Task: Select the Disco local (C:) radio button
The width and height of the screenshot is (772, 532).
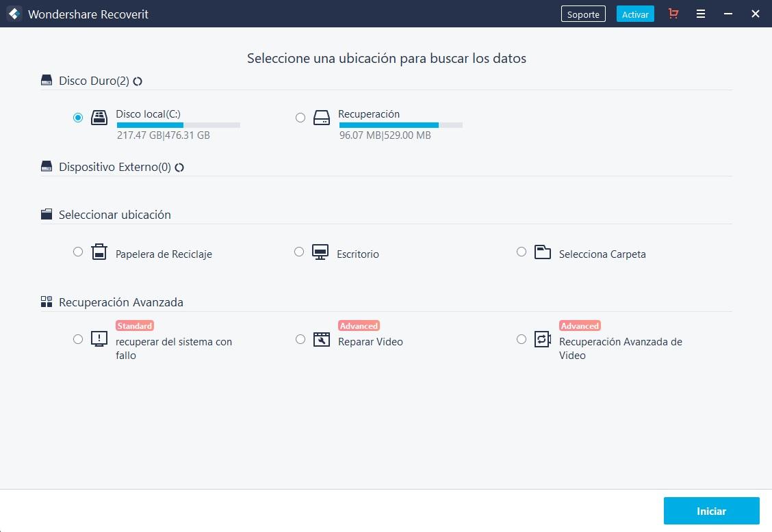Action: click(78, 118)
